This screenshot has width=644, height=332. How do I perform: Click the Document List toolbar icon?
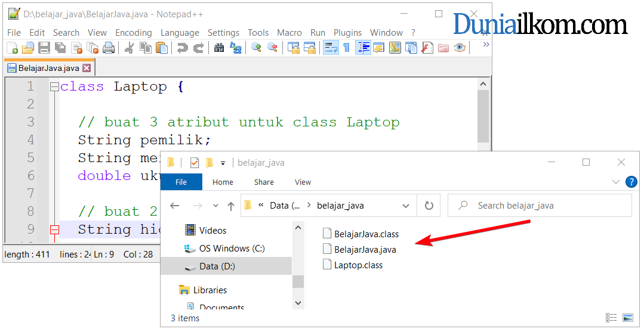411,48
